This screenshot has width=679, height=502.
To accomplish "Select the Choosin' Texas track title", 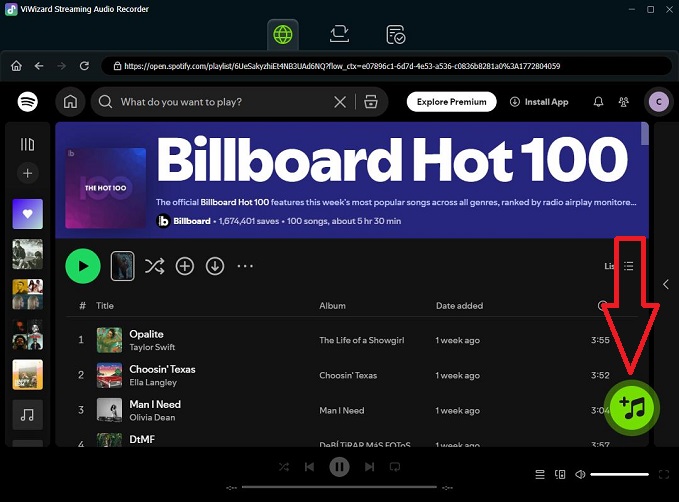I will click(x=162, y=369).
